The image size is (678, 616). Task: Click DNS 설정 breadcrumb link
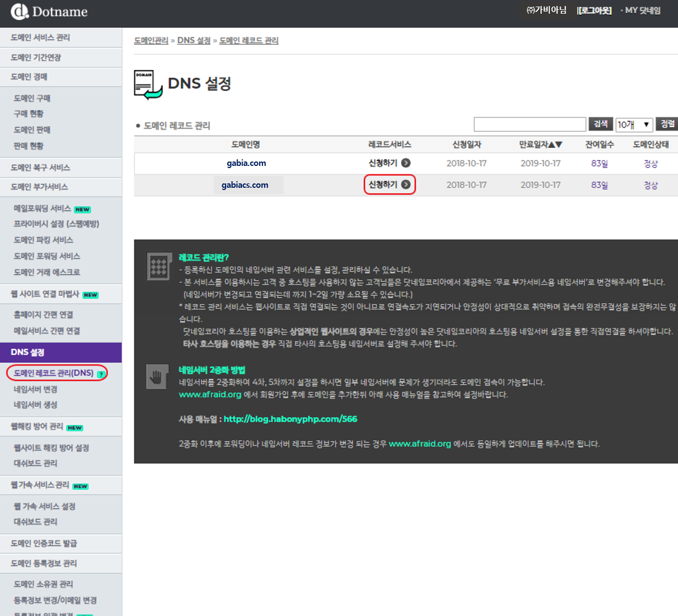(194, 41)
